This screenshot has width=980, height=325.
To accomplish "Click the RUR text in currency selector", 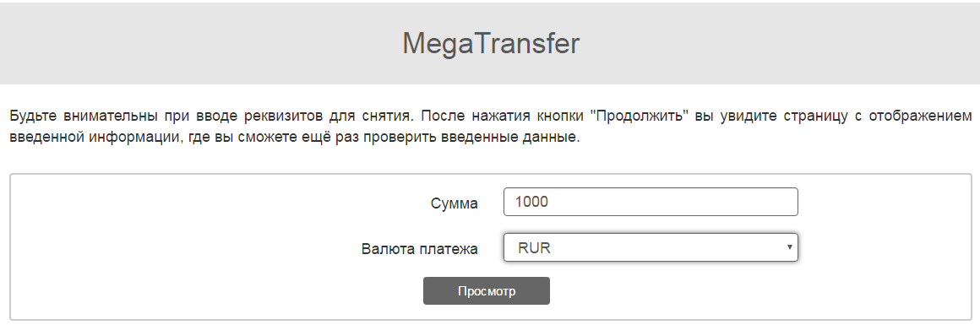I will click(534, 248).
